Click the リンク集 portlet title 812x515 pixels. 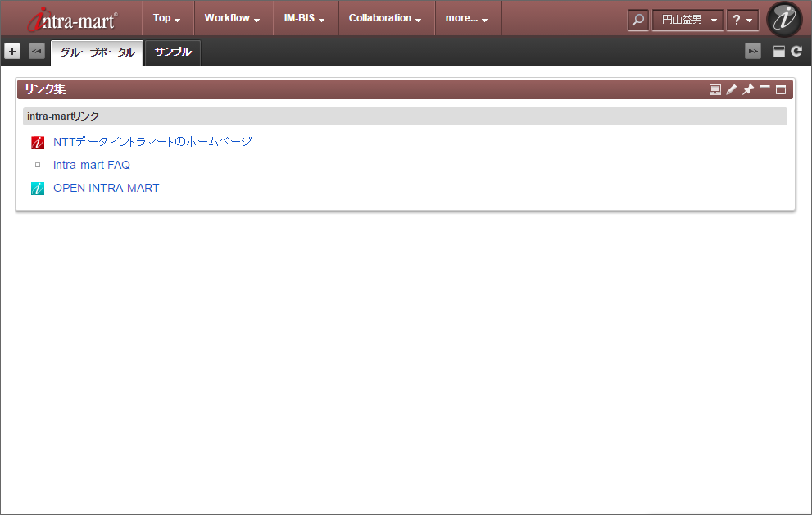click(46, 89)
